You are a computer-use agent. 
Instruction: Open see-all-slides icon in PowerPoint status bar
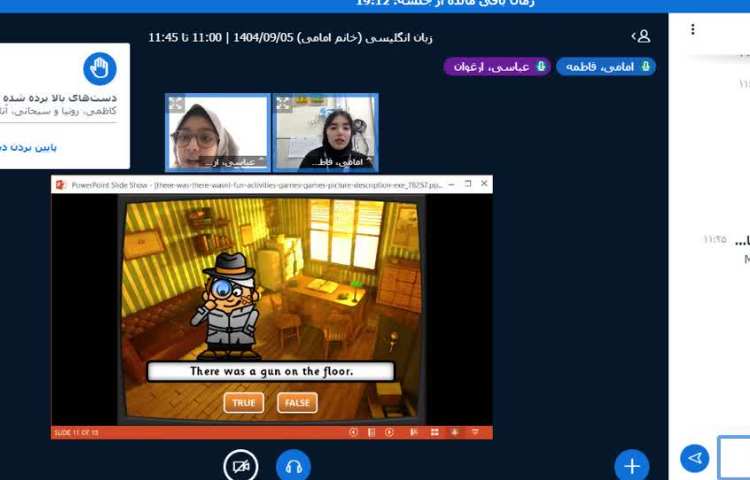[371, 432]
